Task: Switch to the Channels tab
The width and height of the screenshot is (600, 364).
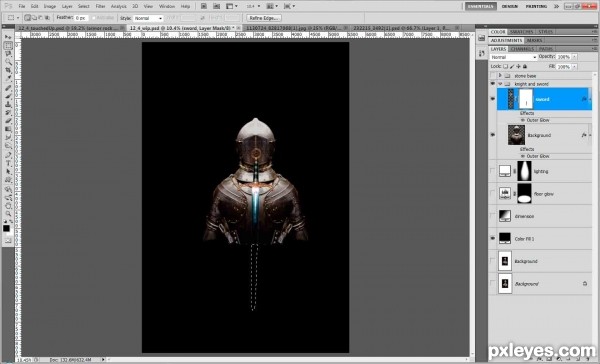Action: pyautogui.click(x=522, y=49)
